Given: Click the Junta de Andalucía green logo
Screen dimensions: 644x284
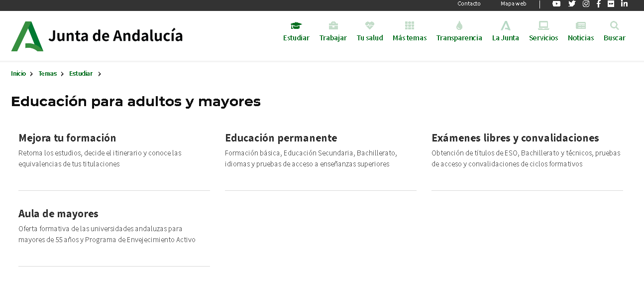Looking at the screenshot, I should [x=27, y=36].
